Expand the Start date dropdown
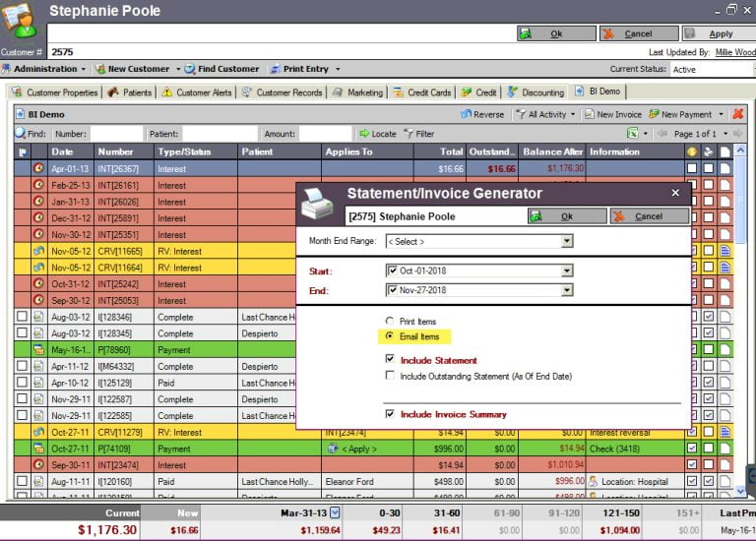756x541 pixels. 566,271
